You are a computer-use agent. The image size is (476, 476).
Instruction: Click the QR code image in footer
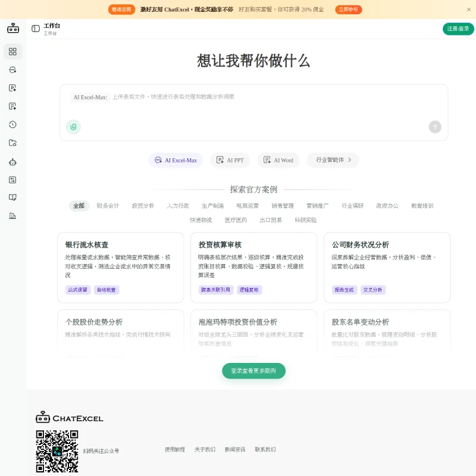[57, 451]
